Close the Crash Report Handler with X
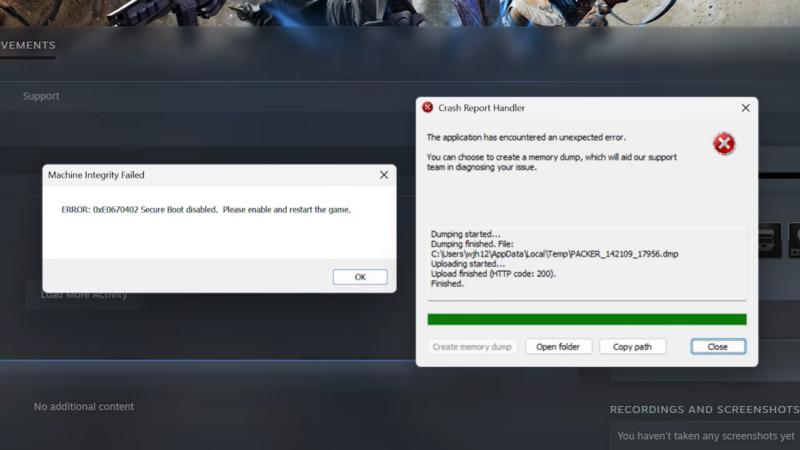Screen dimensions: 800x450 [745, 108]
